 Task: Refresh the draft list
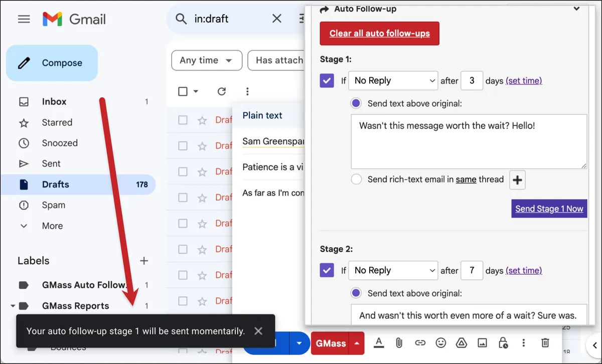(222, 91)
